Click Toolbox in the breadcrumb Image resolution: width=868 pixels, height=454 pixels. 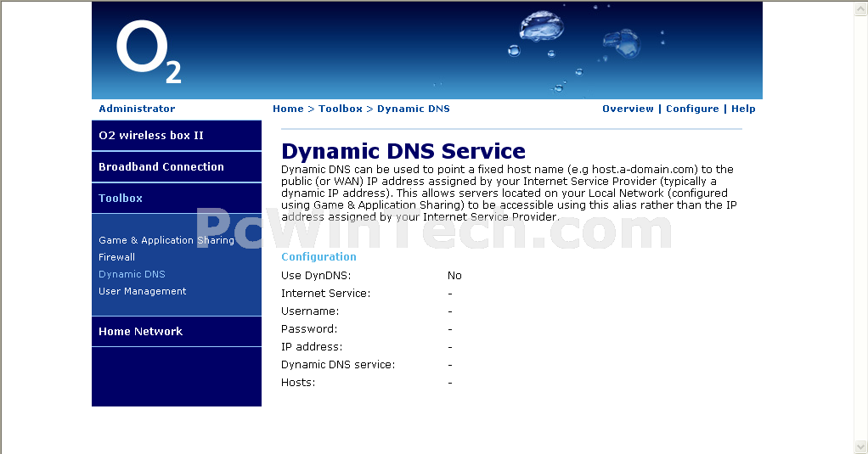340,109
